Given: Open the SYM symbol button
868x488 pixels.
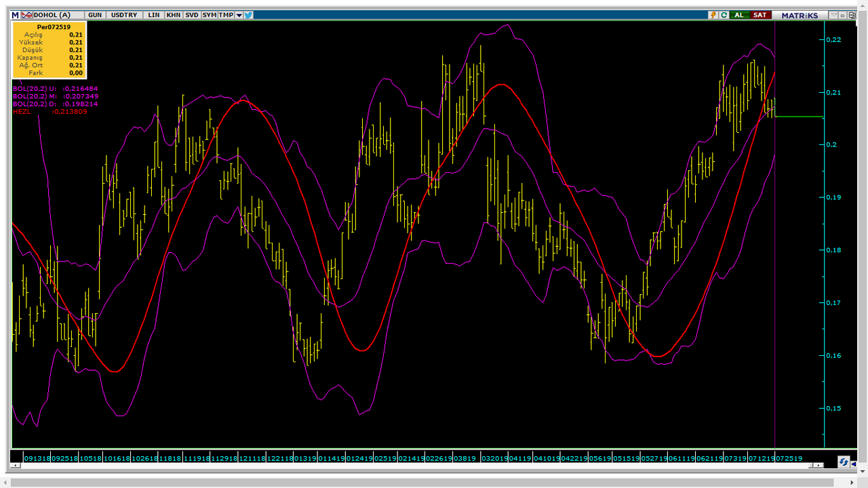Looking at the screenshot, I should 210,15.
